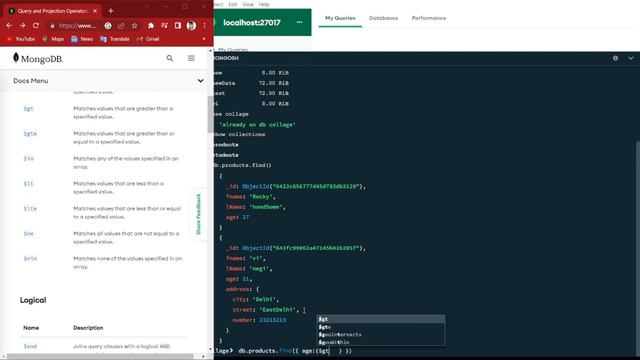Click the mongosh command input line
This screenshot has width=640, height=360.
coord(424,351)
